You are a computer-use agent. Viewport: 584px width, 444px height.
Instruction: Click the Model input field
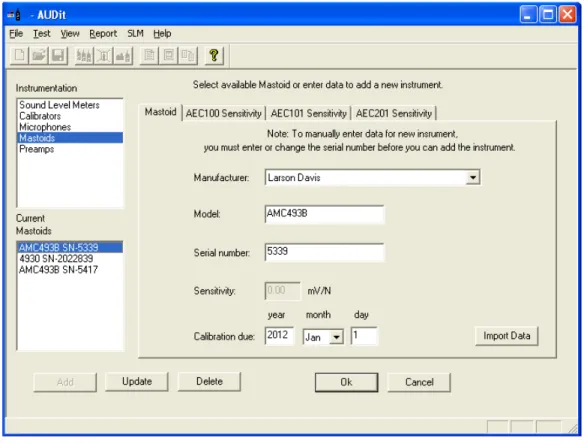(324, 214)
